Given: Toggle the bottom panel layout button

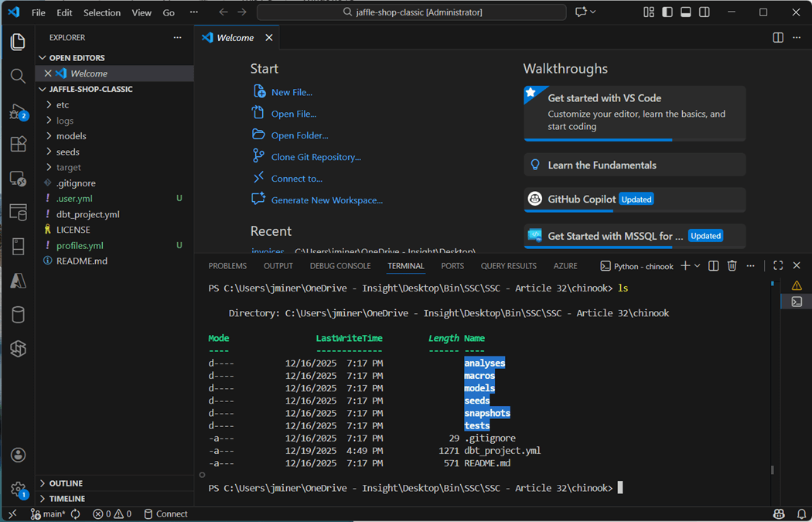Looking at the screenshot, I should pos(685,12).
